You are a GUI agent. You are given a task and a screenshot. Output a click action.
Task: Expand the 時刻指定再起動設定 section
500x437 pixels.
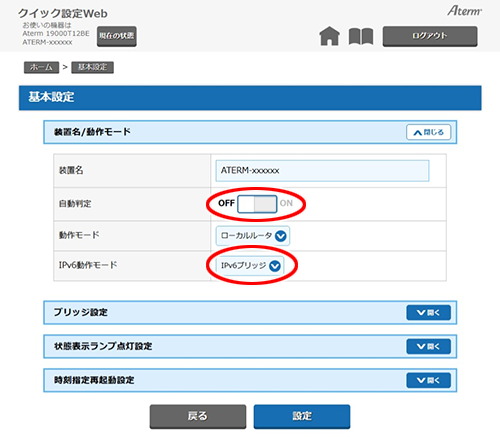(428, 380)
